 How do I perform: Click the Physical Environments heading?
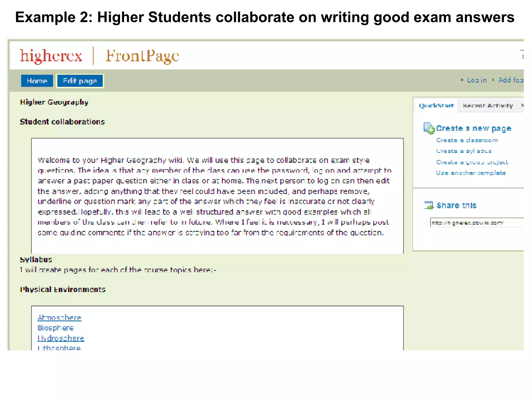coord(63,289)
